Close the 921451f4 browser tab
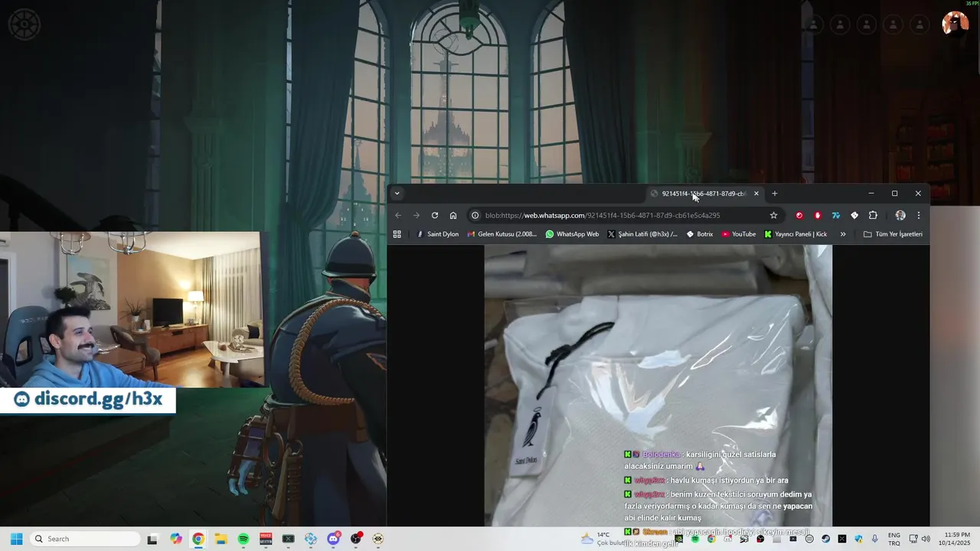The width and height of the screenshot is (980, 551). [756, 194]
